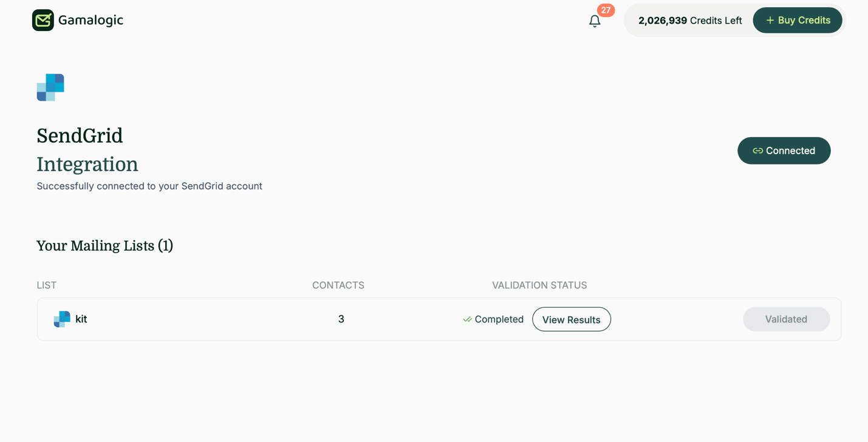Click the plus icon in the Buy Credits button

click(771, 20)
